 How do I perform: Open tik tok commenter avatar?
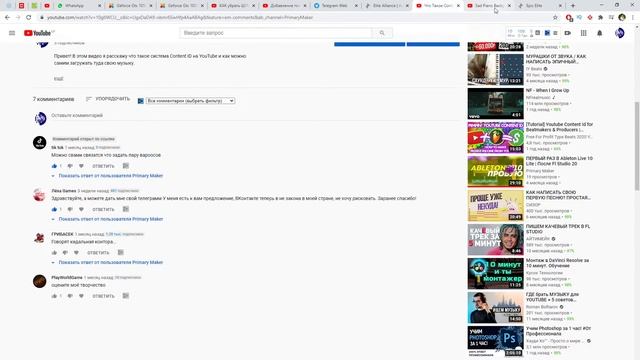click(40, 142)
